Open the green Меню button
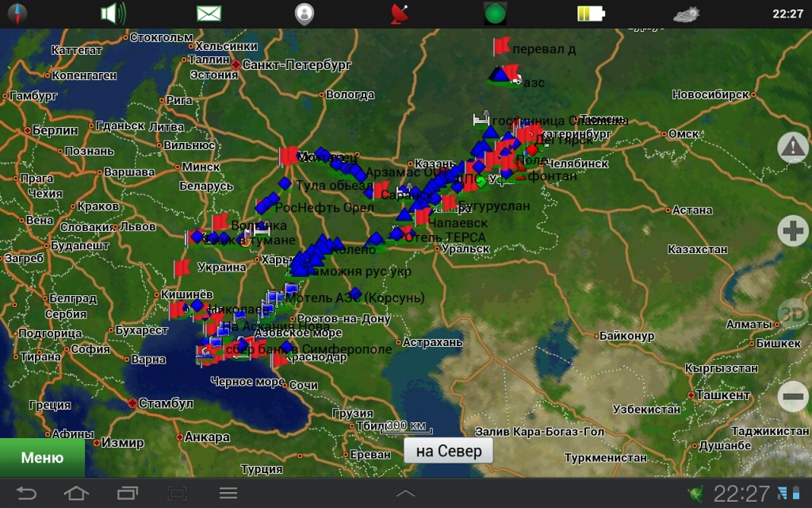The width and height of the screenshot is (812, 508). 42,458
